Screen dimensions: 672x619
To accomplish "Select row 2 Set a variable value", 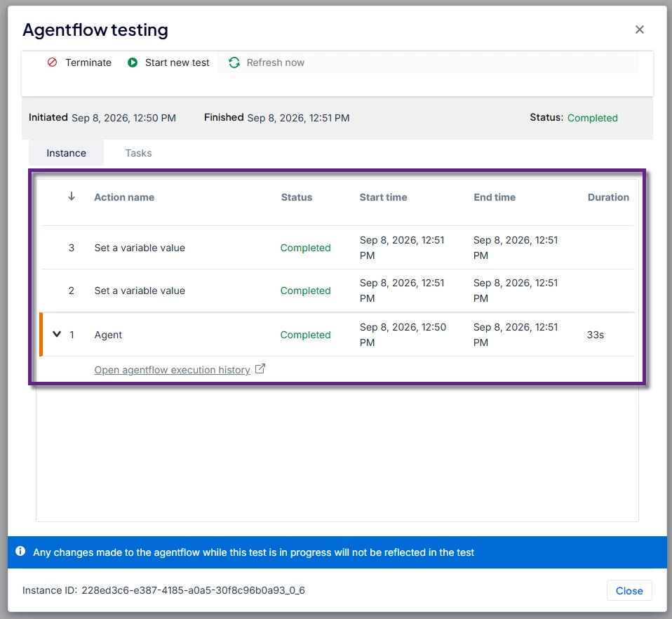I will [x=337, y=291].
